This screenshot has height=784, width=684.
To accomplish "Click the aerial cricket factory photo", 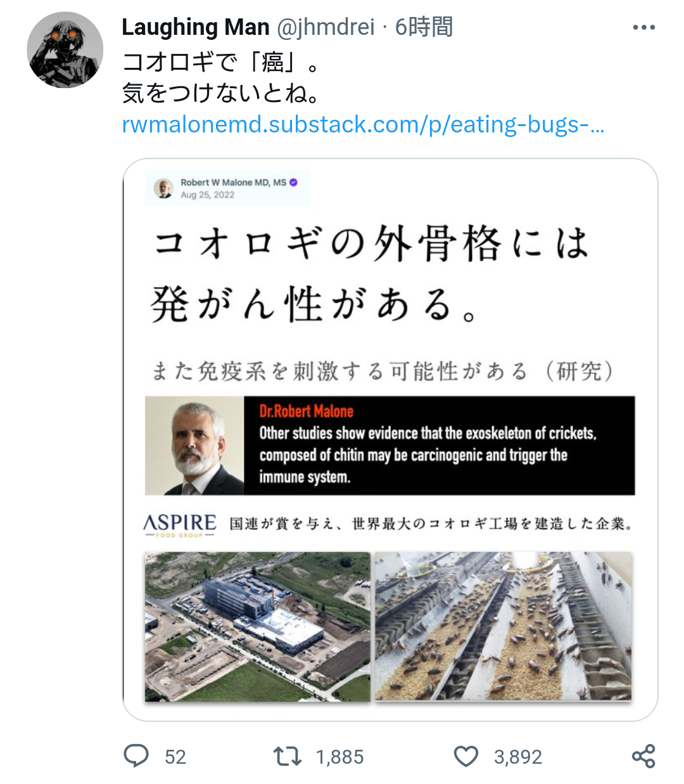I will click(x=257, y=626).
